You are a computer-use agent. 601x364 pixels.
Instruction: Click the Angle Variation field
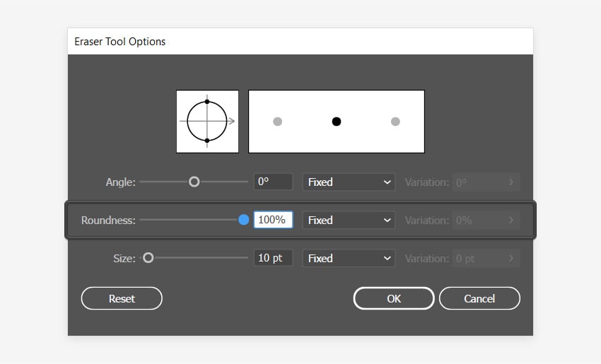tap(486, 182)
